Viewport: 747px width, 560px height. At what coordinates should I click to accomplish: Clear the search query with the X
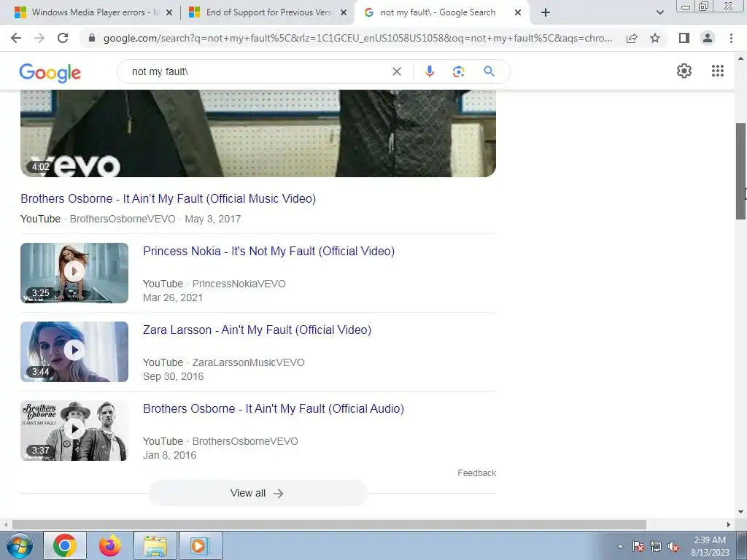click(396, 71)
